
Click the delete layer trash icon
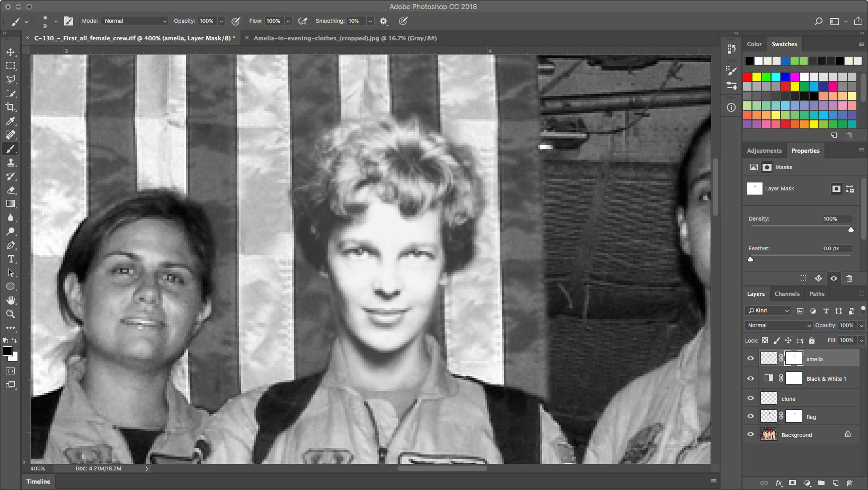click(849, 483)
